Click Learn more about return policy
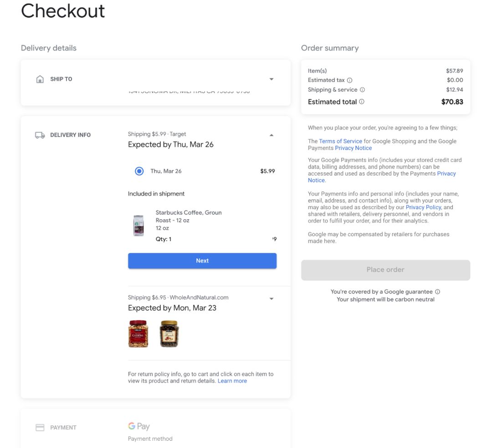Image resolution: width=492 pixels, height=448 pixels. tap(232, 381)
